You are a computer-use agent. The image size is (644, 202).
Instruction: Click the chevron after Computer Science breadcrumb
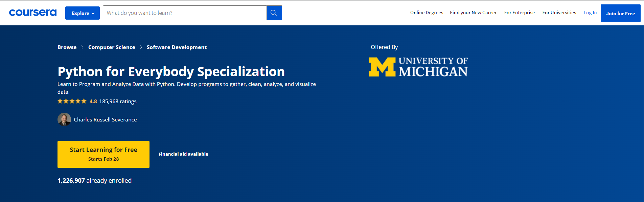[x=141, y=47]
